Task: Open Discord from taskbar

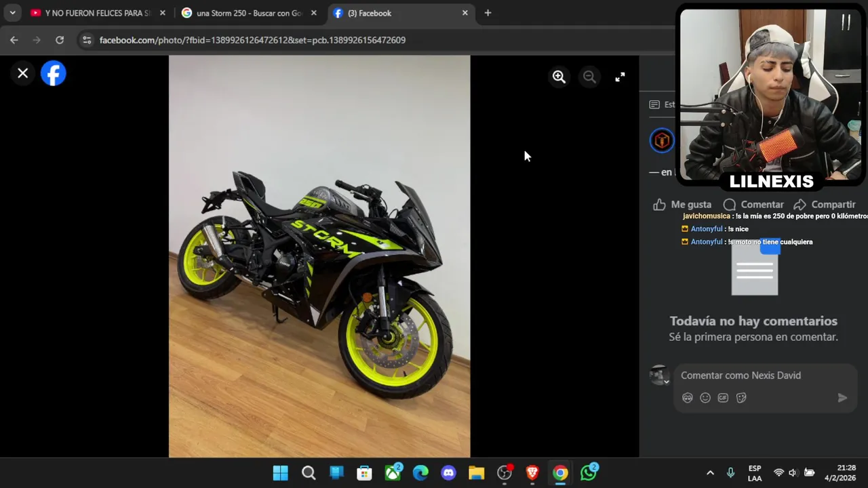Action: coord(448,473)
